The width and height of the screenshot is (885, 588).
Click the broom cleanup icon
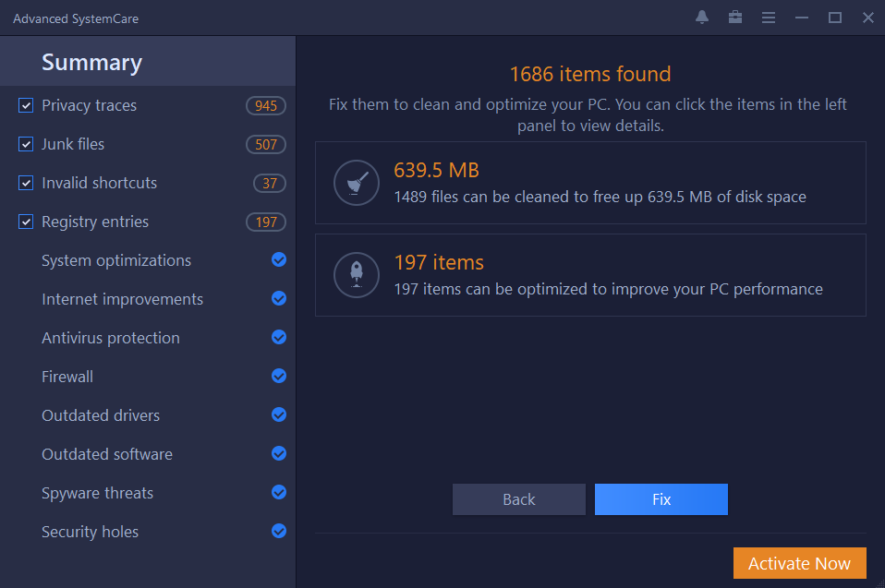click(x=357, y=183)
